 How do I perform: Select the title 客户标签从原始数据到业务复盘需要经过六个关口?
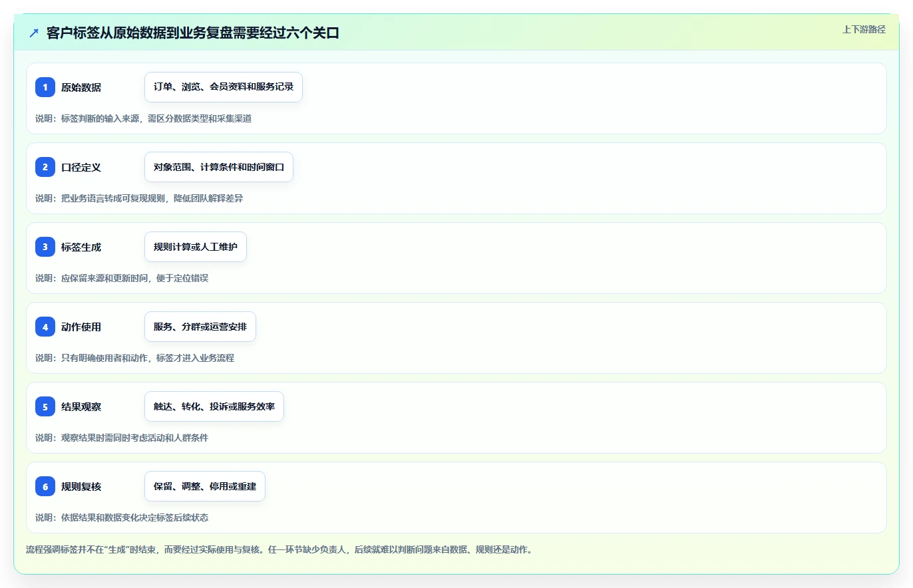193,33
